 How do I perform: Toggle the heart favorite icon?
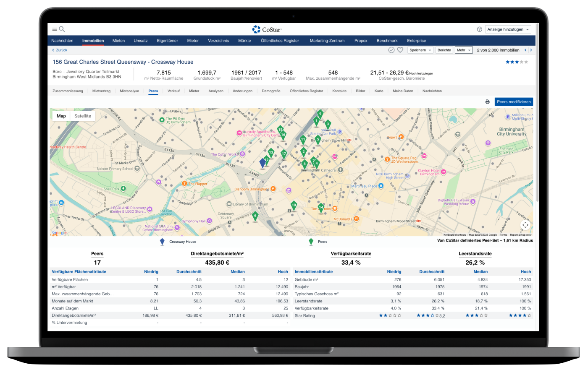point(400,50)
